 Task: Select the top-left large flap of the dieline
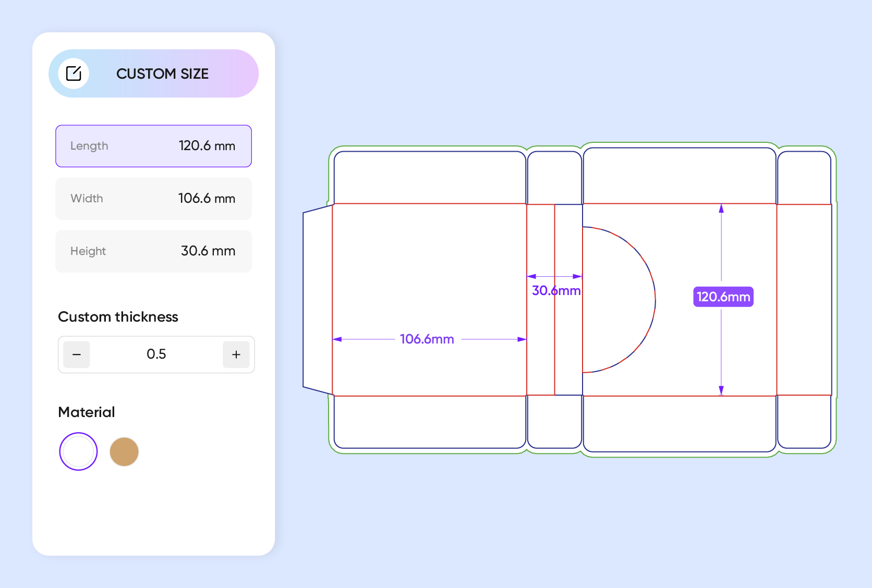(x=429, y=177)
